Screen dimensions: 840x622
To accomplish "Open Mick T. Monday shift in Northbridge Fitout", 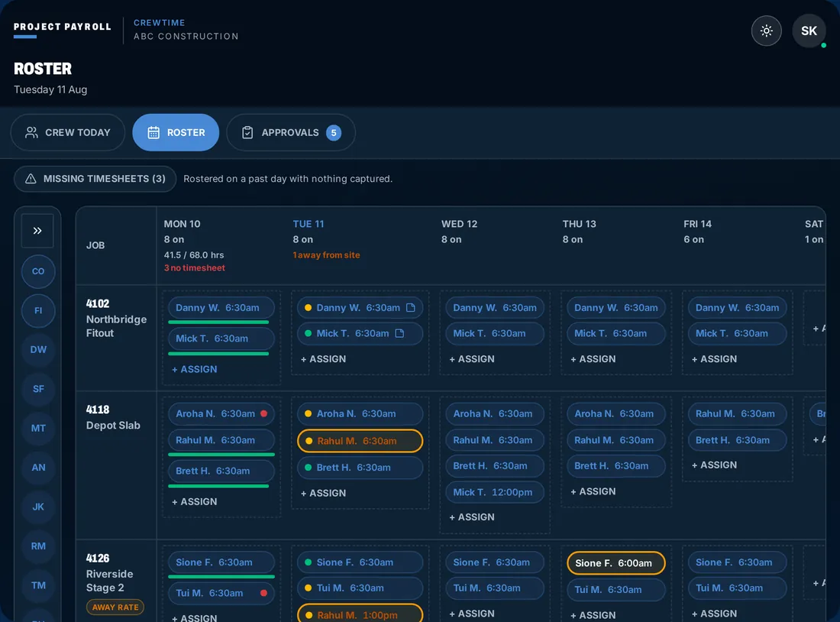I will pyautogui.click(x=221, y=339).
